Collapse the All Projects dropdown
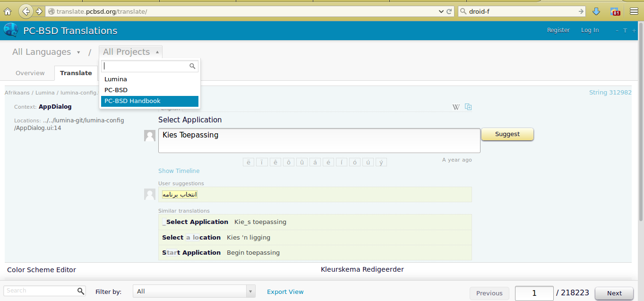 (x=130, y=52)
